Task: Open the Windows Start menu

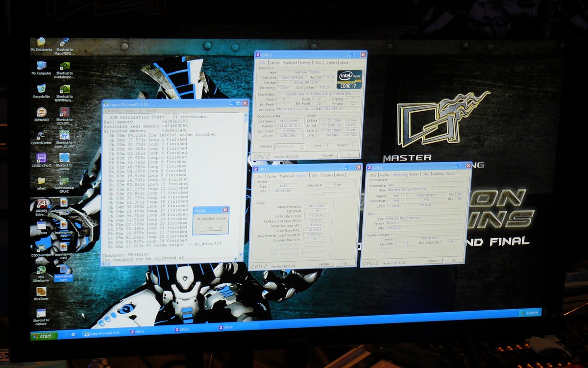Action: click(44, 336)
